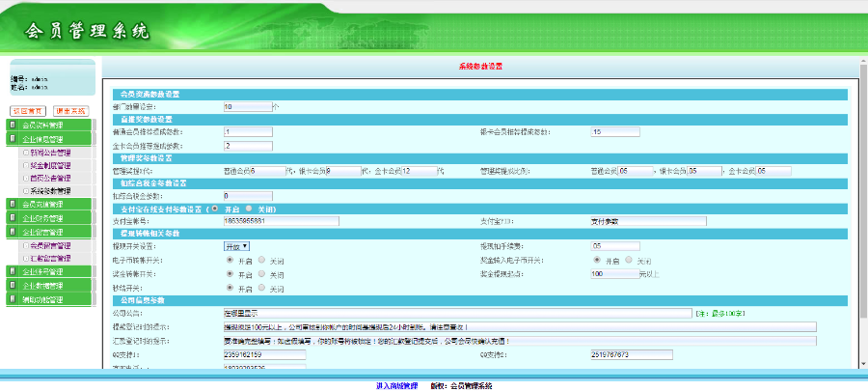Click the QQ support 2 field 2519787673
Image resolution: width=868 pixels, height=391 pixels.
632,354
